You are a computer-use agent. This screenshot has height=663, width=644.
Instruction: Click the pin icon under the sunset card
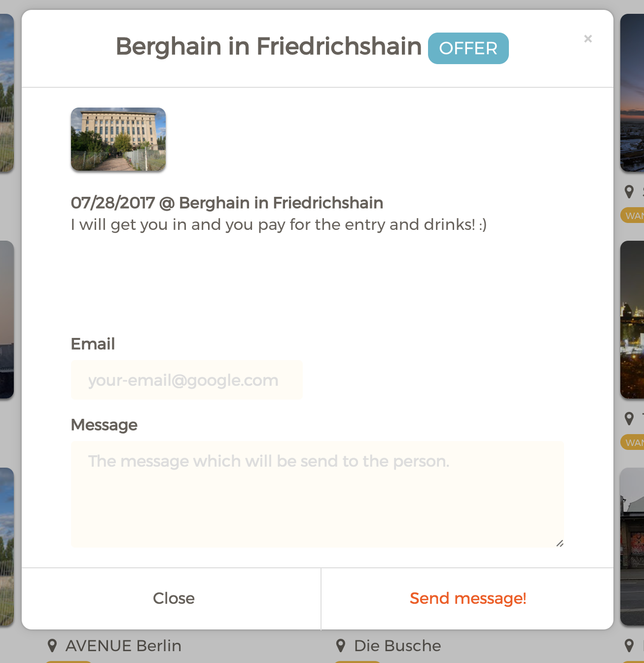coord(629,192)
